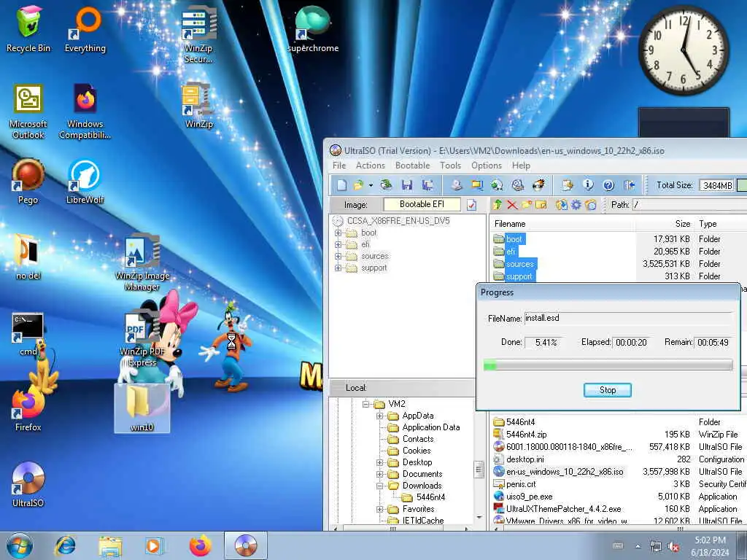Image resolution: width=747 pixels, height=560 pixels.
Task: Click the Save As toolbar icon
Action: point(427,185)
